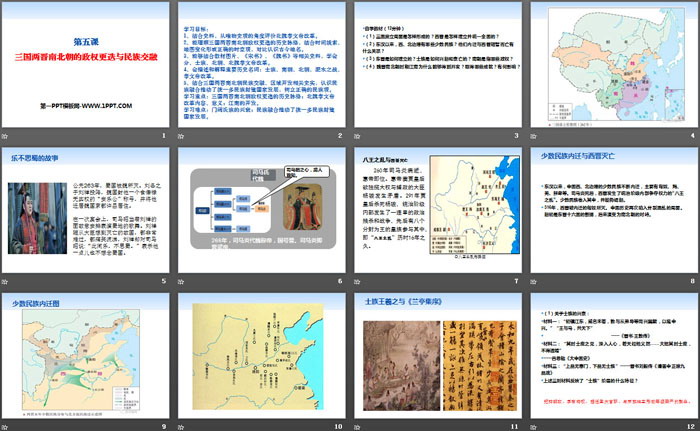Click the animation star icon under slide 10
This screenshot has width=700, height=431.
pos(181,427)
